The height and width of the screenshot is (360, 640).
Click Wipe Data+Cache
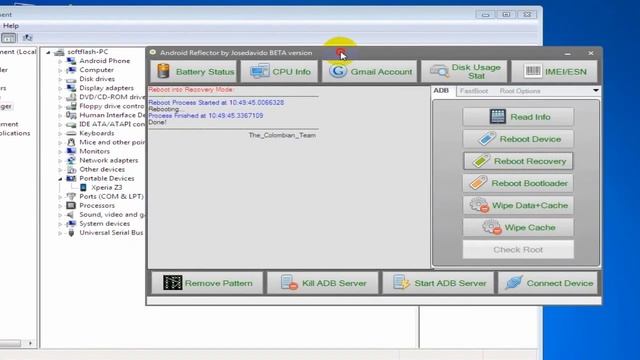point(518,205)
